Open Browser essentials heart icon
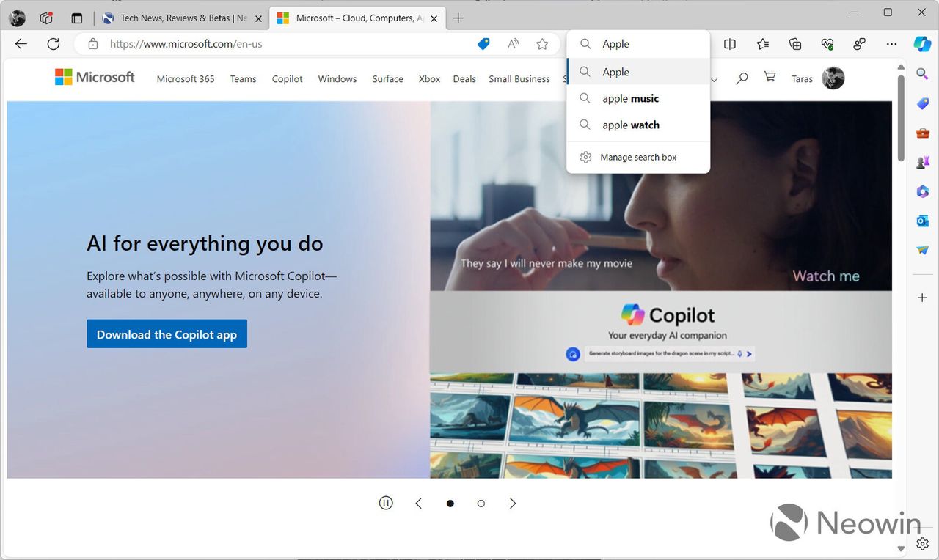The image size is (939, 560). coord(827,44)
